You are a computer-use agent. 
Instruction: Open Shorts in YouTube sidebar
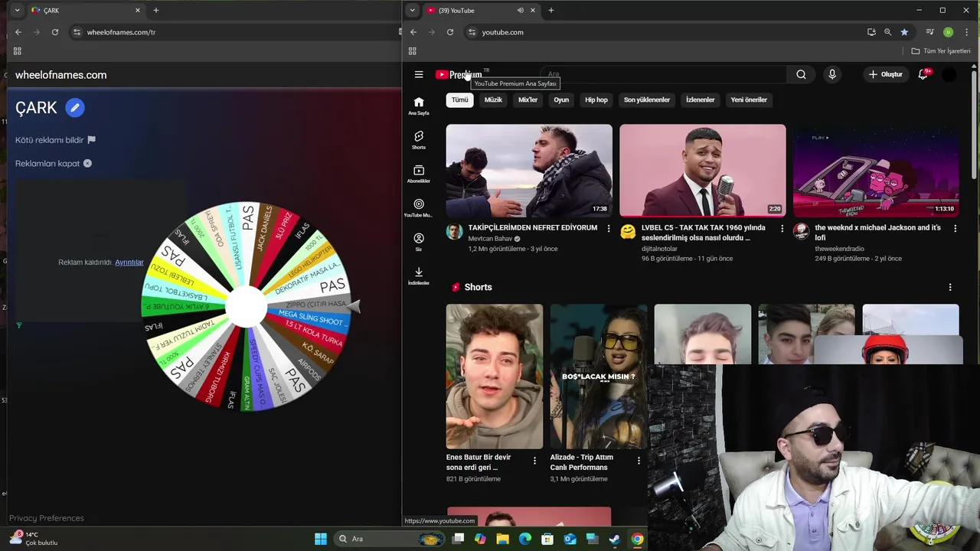(419, 140)
